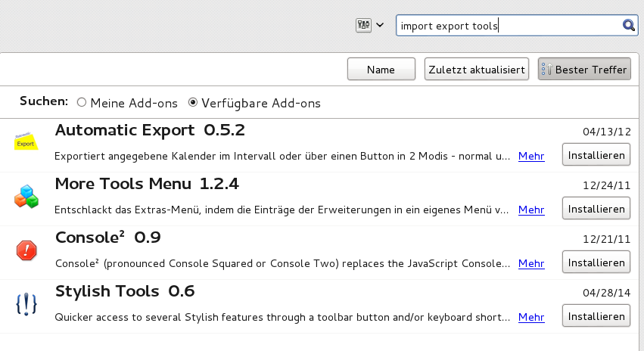This screenshot has height=351, width=644.
Task: Sort by Zuletzt aktualisiert
Action: pos(477,70)
